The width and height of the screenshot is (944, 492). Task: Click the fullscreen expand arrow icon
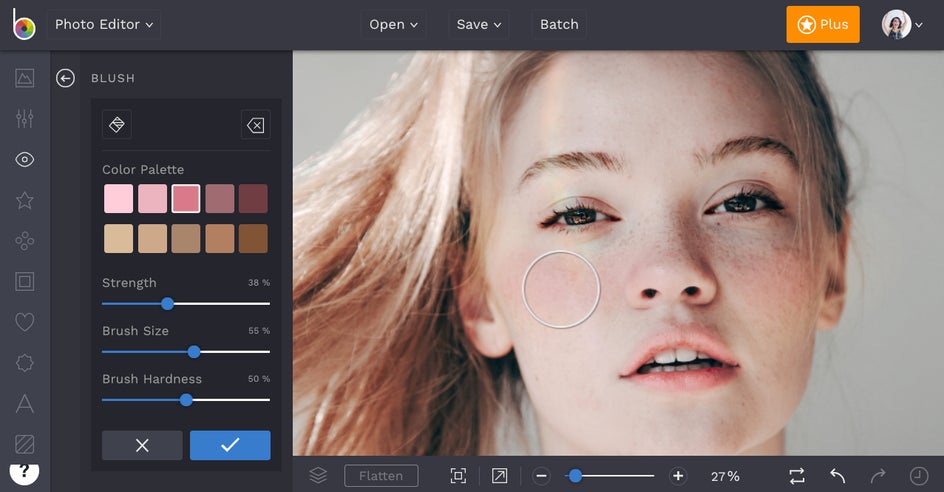point(500,476)
